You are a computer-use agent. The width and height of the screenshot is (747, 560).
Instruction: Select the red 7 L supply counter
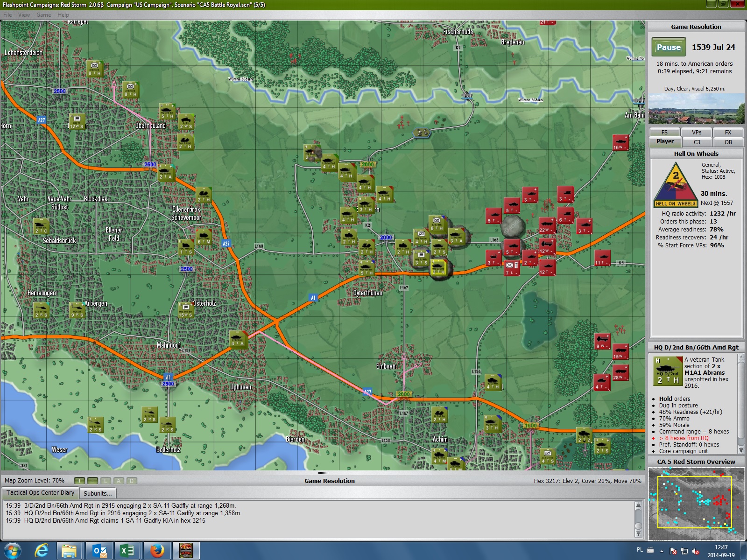click(512, 268)
